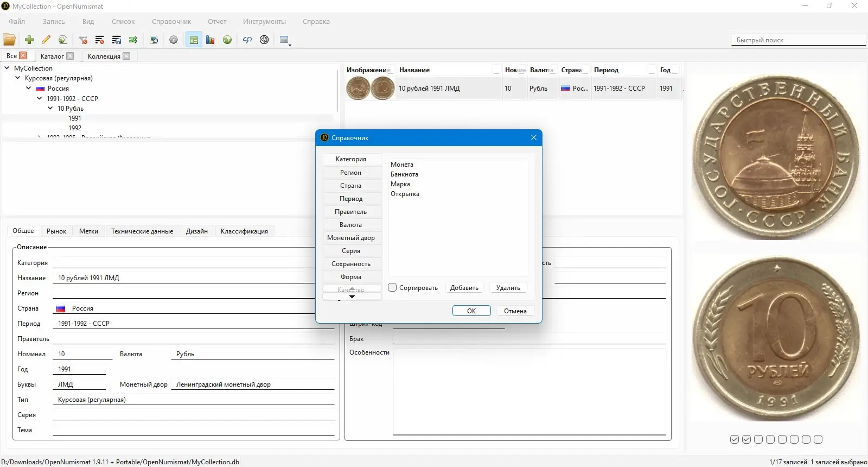Click the green globe map icon

pos(227,40)
